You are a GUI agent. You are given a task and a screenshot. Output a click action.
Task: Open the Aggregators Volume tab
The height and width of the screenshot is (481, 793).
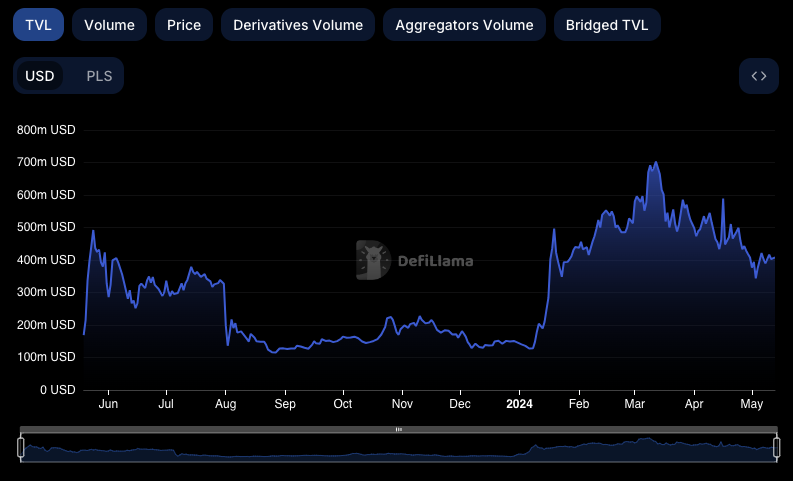point(464,25)
